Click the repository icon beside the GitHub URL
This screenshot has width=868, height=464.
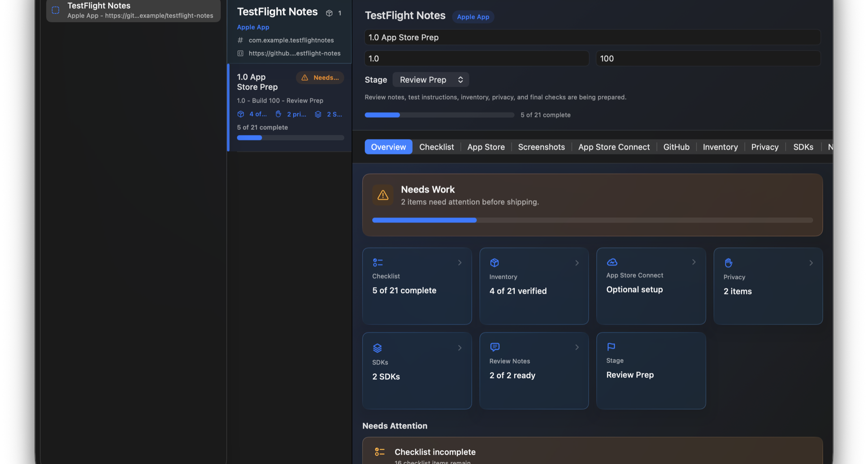(x=240, y=53)
